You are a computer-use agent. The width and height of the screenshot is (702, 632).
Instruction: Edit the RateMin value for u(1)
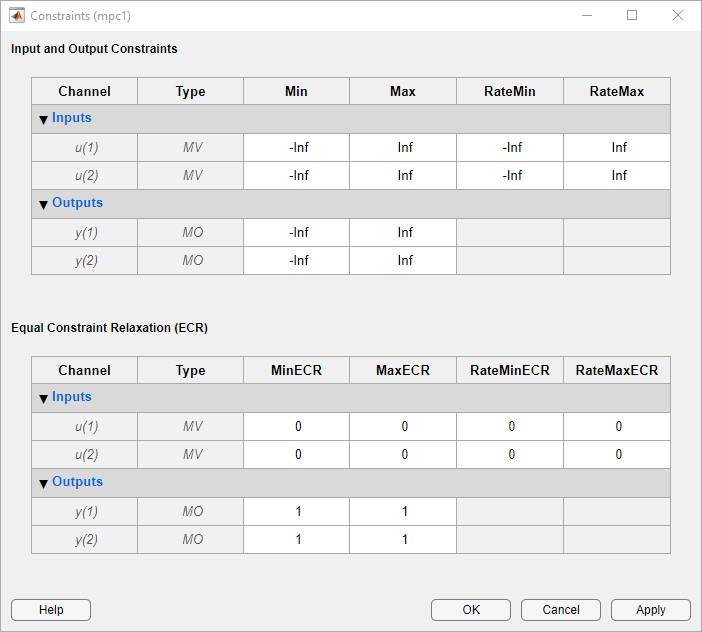point(510,147)
